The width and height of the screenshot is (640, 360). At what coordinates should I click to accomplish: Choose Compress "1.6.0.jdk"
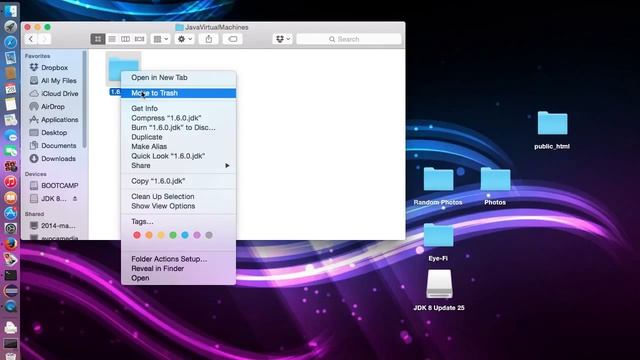(x=178, y=118)
